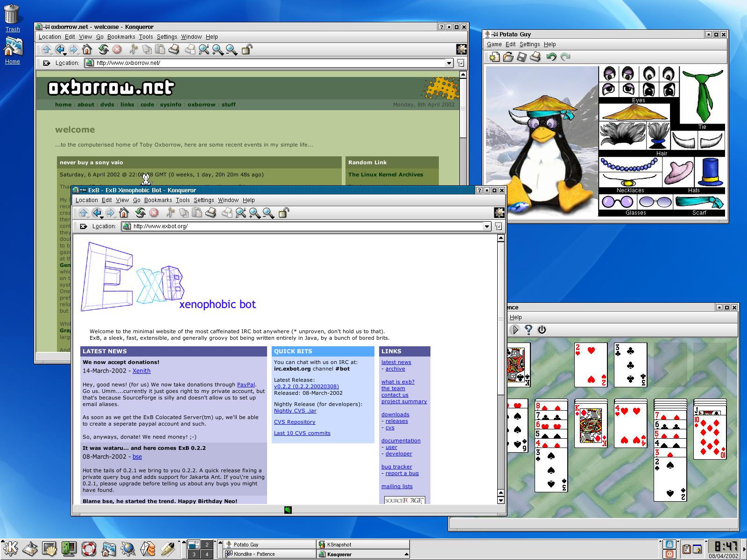Screen dimensions: 747x560
Task: Click Paste icon in ExB Konqueror toolbar
Action: tap(197, 213)
